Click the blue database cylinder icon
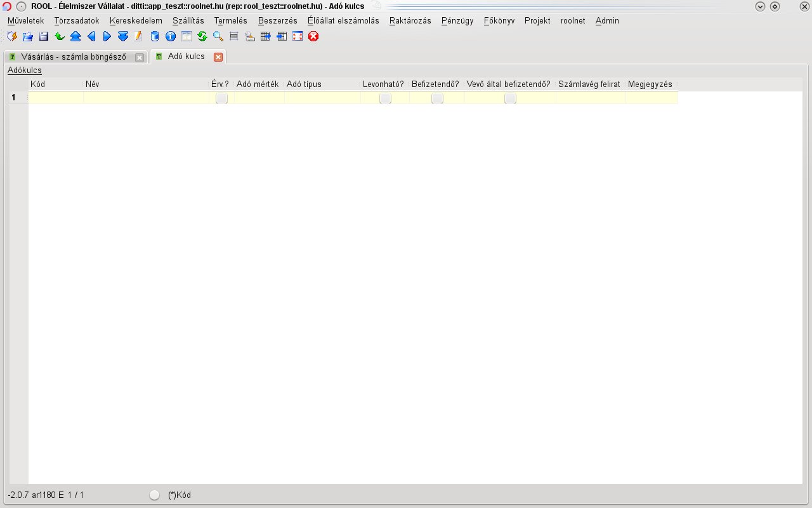The image size is (812, 508). (155, 37)
